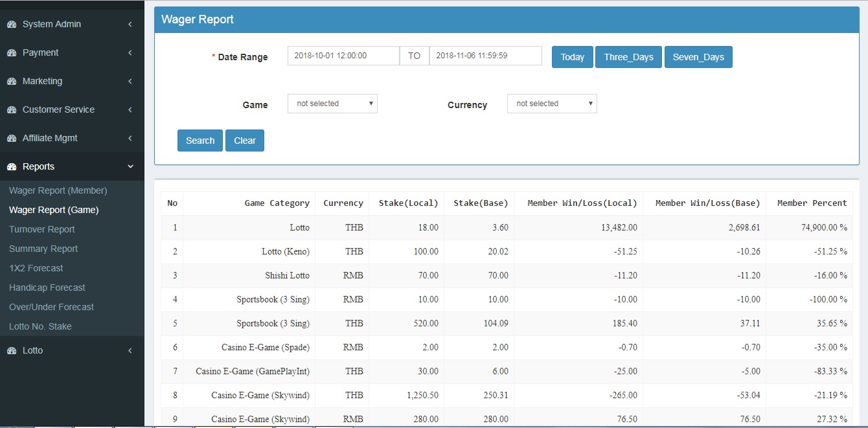This screenshot has width=868, height=428.
Task: Set date range to Today
Action: click(x=573, y=57)
